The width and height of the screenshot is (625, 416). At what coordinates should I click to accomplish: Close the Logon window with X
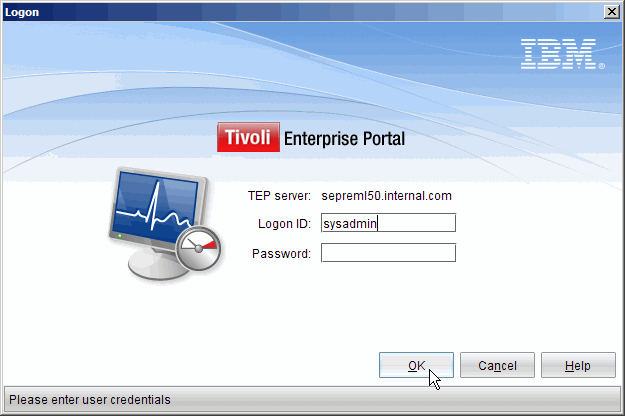point(611,12)
